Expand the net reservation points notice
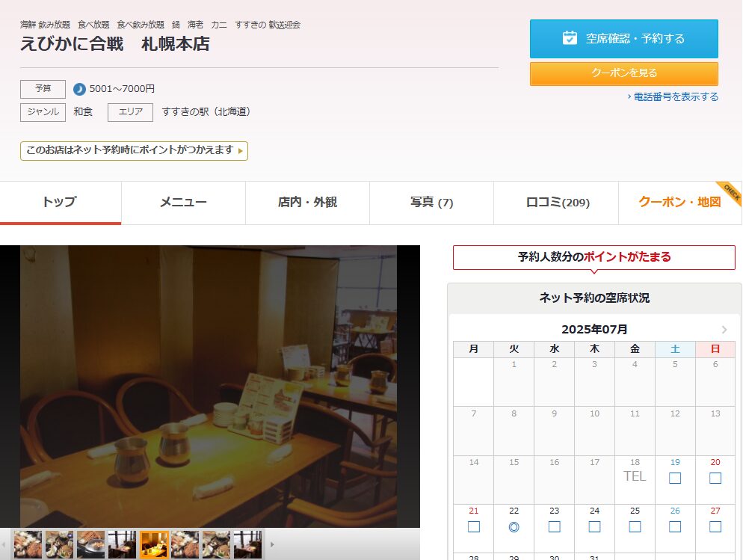Viewport: 743px width, 560px height. pos(134,150)
